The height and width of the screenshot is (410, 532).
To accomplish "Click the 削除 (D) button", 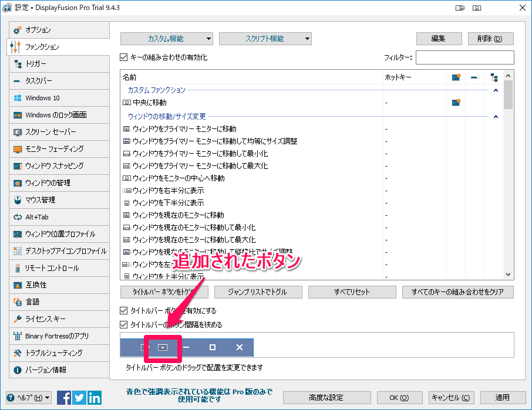I will click(491, 39).
